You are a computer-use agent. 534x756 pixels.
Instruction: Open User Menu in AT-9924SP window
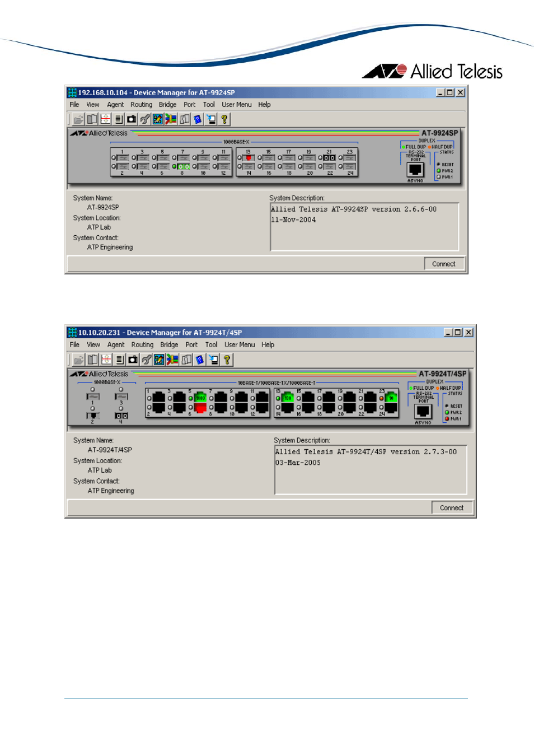(237, 105)
